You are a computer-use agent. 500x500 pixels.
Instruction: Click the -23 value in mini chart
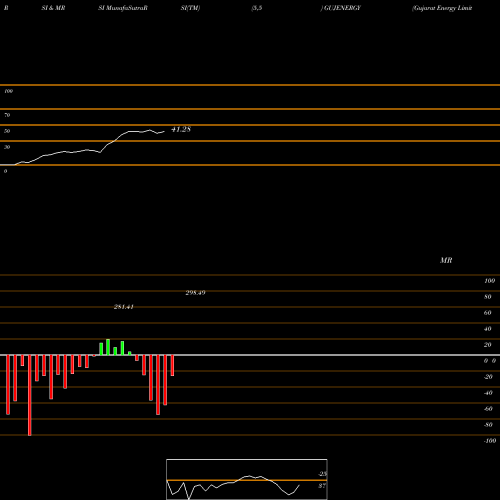322,474
